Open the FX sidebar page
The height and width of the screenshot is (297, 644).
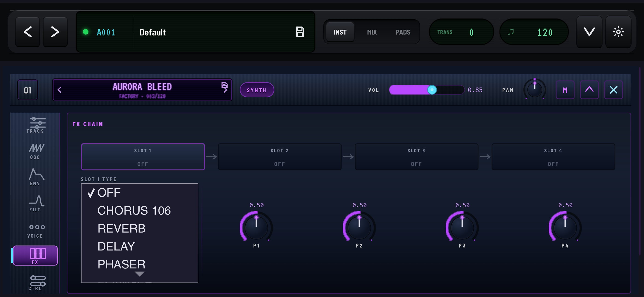35,256
